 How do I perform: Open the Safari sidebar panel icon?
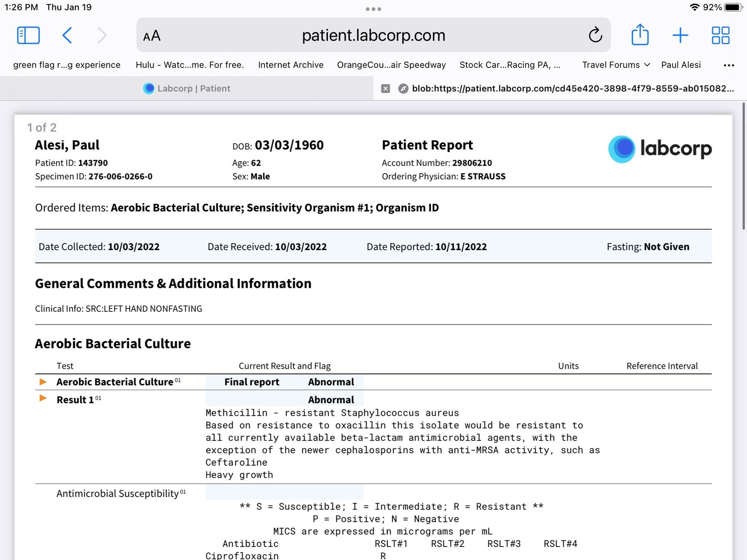pyautogui.click(x=28, y=35)
